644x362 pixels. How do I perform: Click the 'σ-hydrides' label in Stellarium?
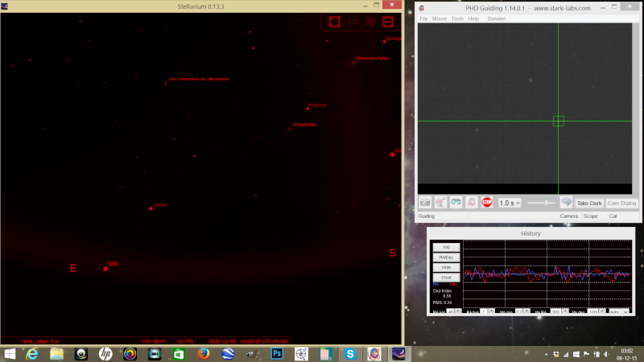304,125
